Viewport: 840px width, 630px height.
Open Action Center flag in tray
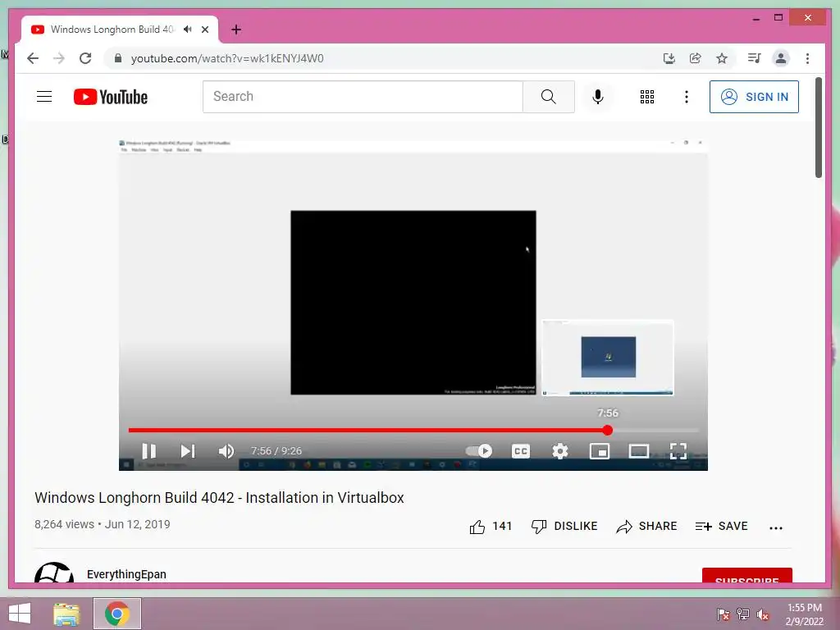[x=723, y=614]
